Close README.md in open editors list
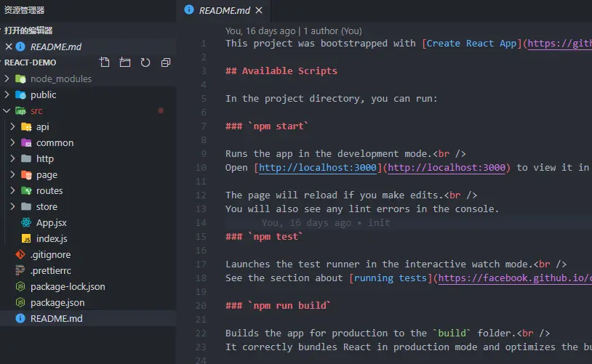The height and width of the screenshot is (364, 592). click(x=9, y=46)
